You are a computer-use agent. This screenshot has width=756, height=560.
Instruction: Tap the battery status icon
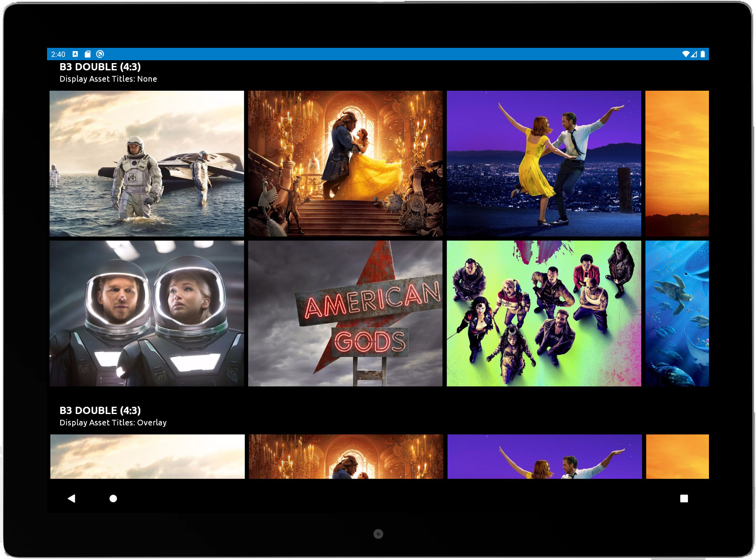702,54
